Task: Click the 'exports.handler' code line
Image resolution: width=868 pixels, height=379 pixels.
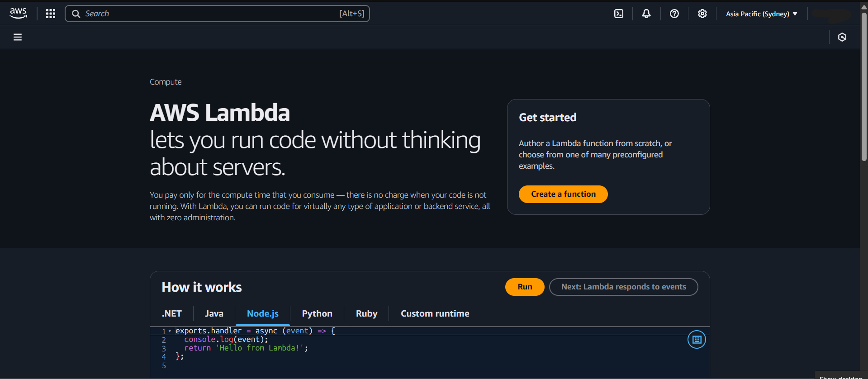Action: tap(255, 331)
